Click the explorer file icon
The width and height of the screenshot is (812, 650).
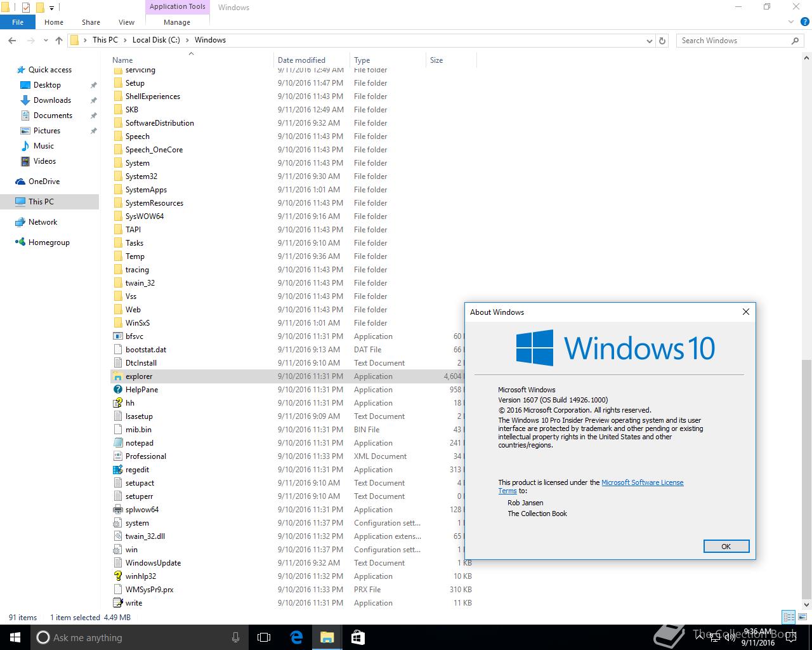pyautogui.click(x=117, y=376)
